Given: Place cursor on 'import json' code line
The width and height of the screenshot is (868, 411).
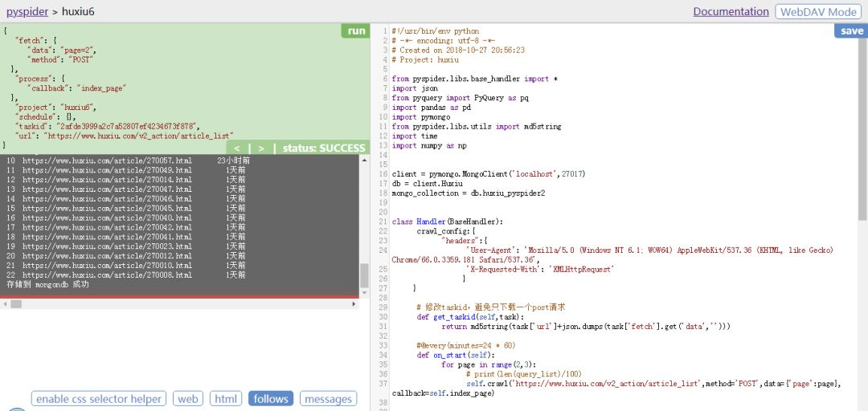Looking at the screenshot, I should click(x=415, y=88).
